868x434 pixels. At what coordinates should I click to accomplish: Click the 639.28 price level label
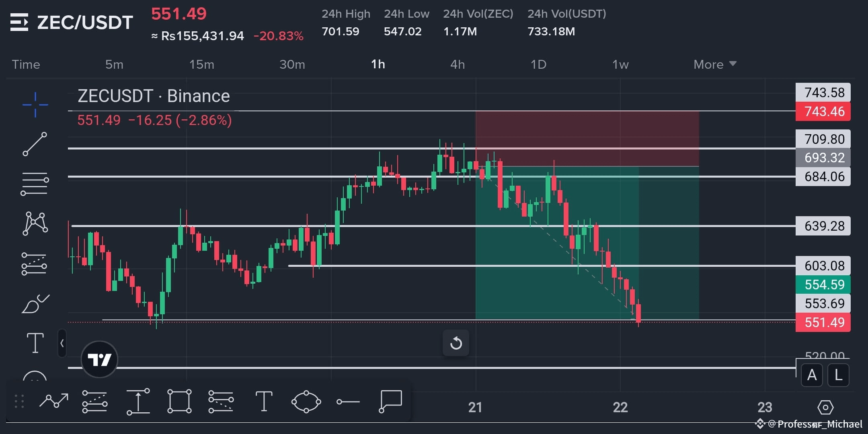pos(823,226)
